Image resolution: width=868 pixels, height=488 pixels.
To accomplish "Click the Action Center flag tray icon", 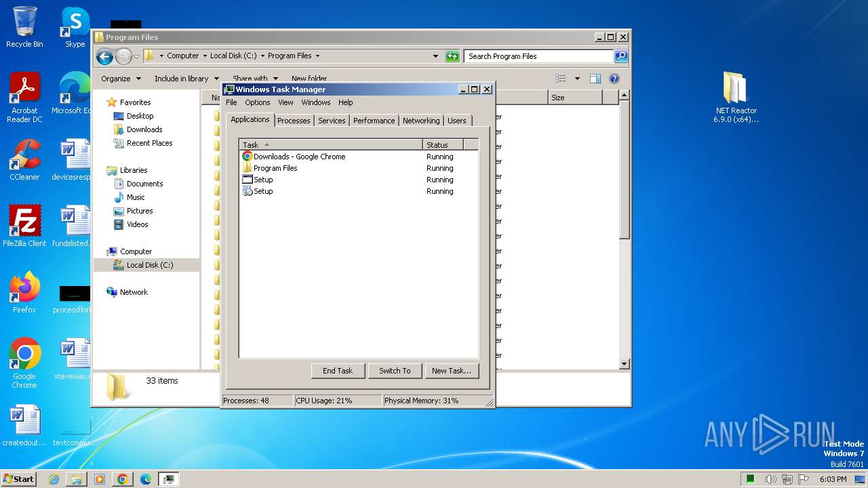I will [x=804, y=479].
